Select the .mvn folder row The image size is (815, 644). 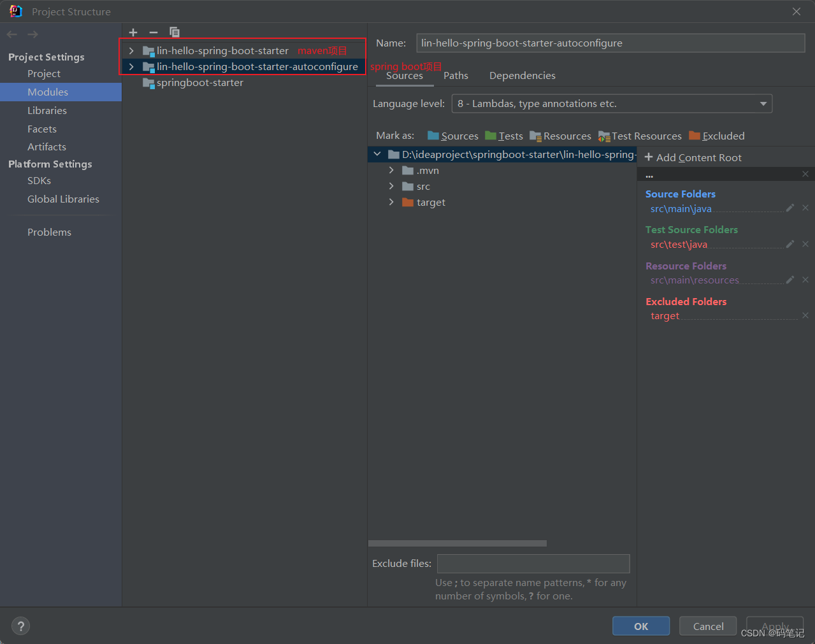tap(502, 170)
